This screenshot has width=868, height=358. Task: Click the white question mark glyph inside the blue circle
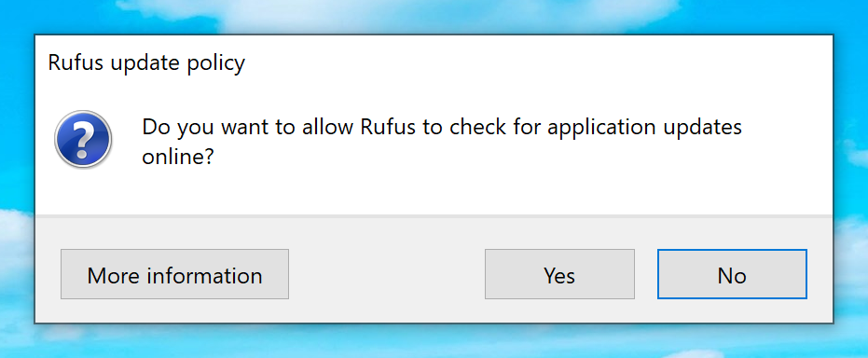tap(83, 138)
